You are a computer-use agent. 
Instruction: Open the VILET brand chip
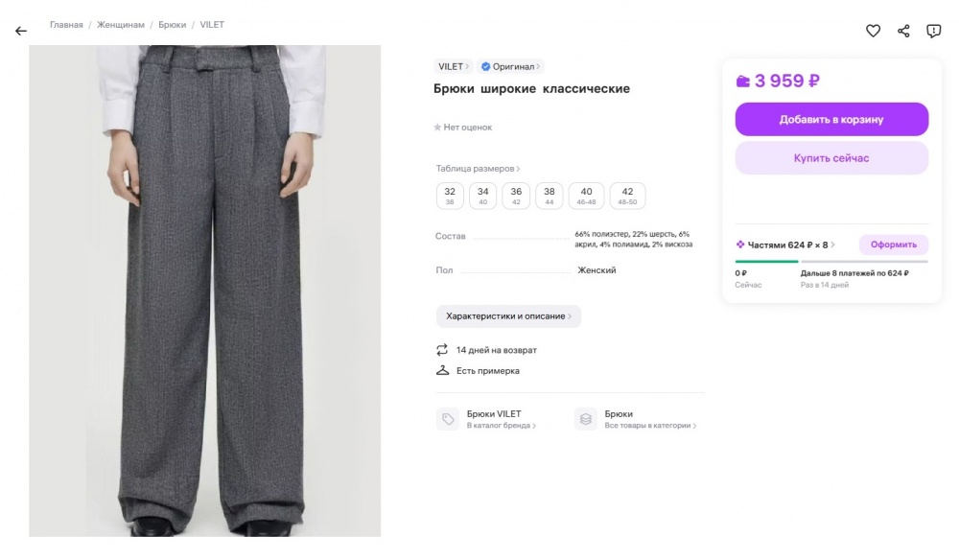click(x=454, y=67)
